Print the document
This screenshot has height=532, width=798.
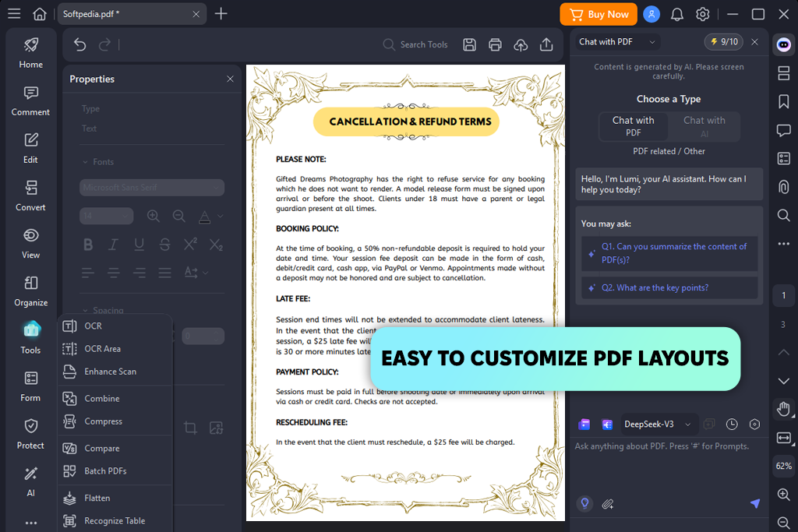pos(495,44)
